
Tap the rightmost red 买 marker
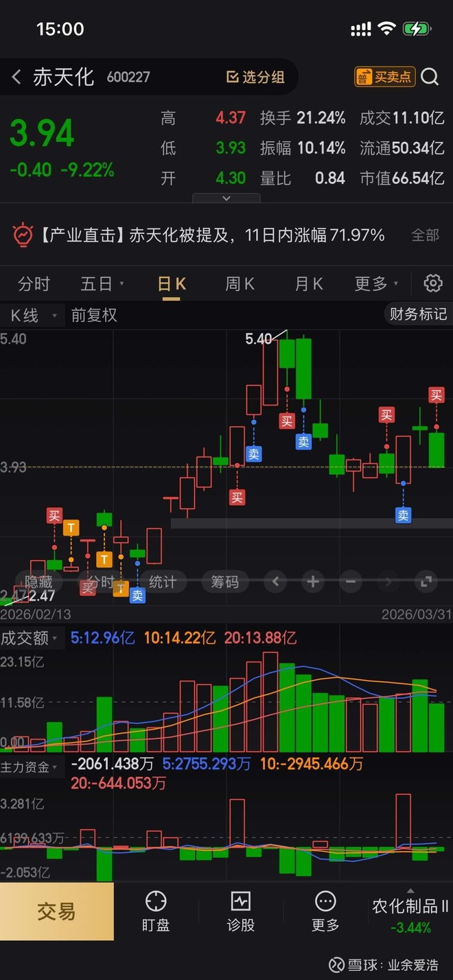[437, 395]
